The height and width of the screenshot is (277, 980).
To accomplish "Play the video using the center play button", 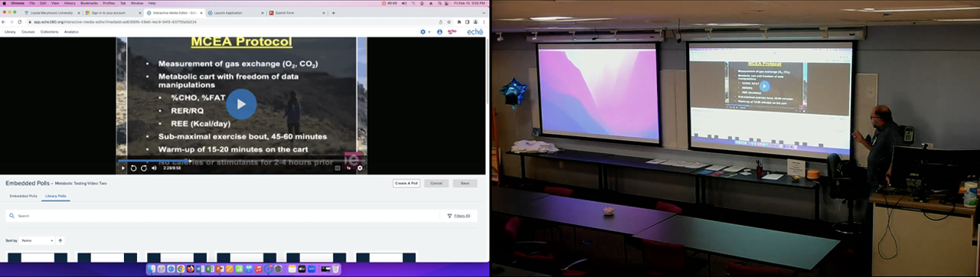I will [x=241, y=104].
